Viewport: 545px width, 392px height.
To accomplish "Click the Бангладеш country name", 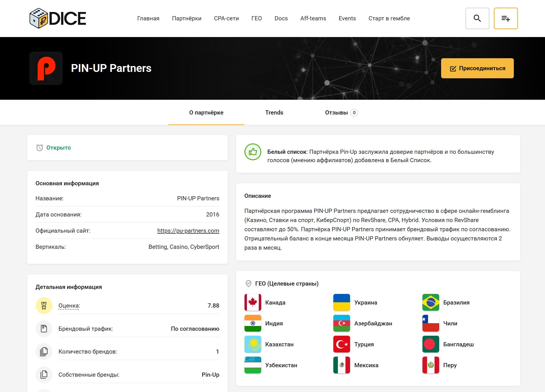I will (x=458, y=344).
